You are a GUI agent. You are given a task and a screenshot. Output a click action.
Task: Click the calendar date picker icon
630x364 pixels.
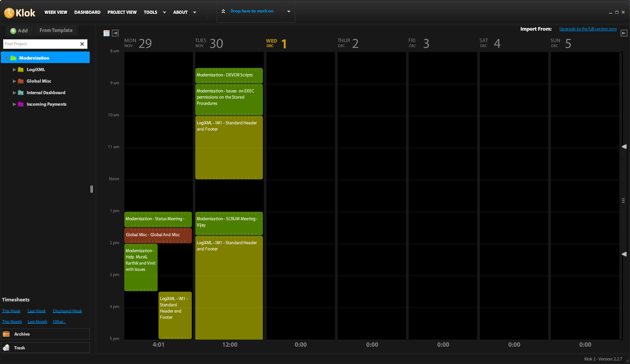tap(107, 33)
